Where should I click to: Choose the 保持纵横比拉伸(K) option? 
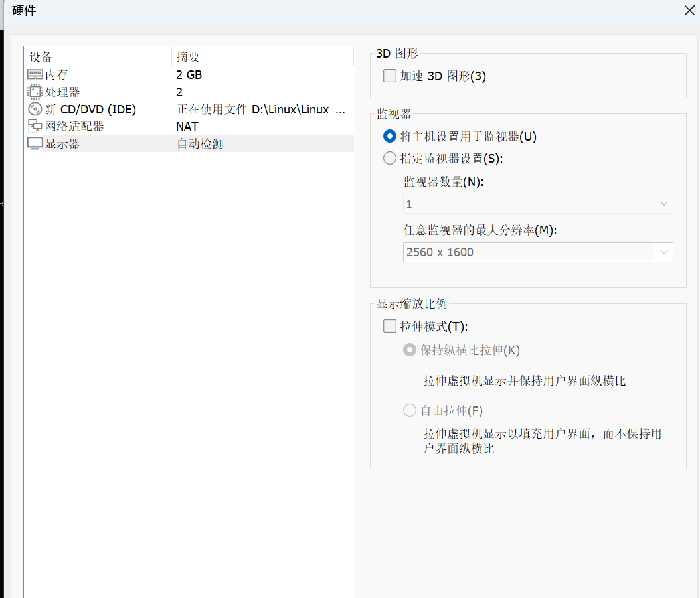410,350
